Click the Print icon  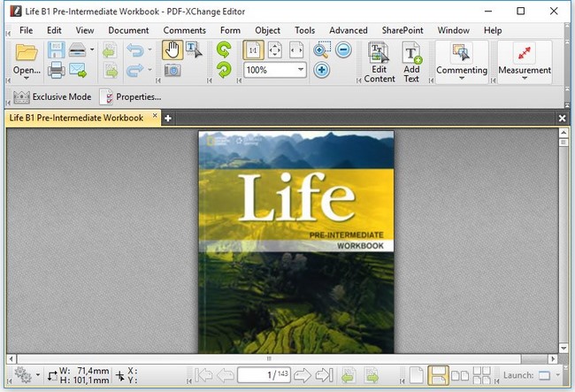click(56, 70)
